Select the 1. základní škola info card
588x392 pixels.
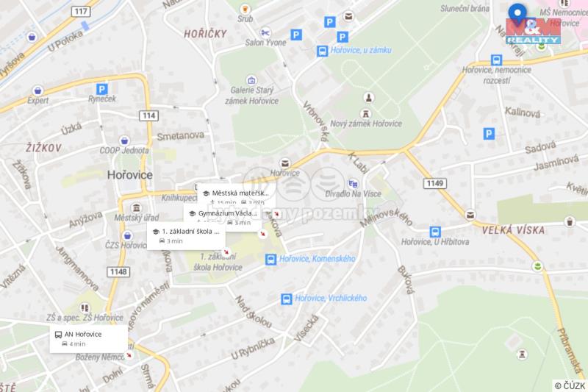pyautogui.click(x=186, y=236)
